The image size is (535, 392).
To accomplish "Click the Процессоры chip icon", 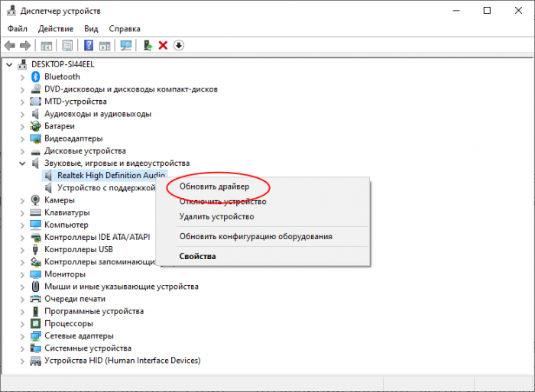I will point(35,323).
